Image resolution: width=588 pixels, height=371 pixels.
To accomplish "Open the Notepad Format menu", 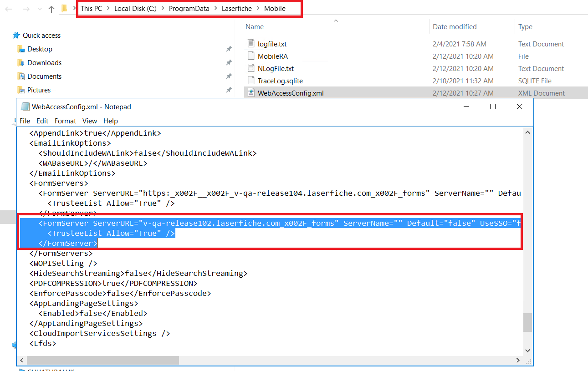I will click(x=66, y=121).
